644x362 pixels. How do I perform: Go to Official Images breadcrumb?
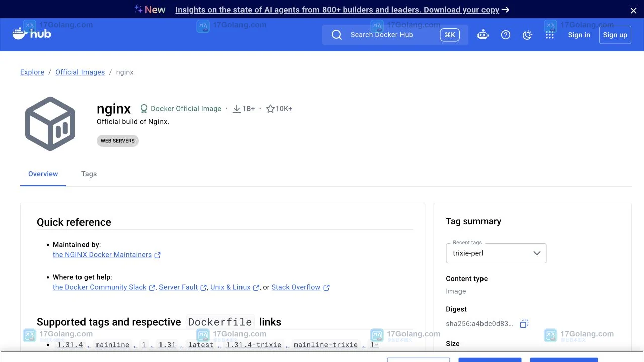(x=80, y=72)
